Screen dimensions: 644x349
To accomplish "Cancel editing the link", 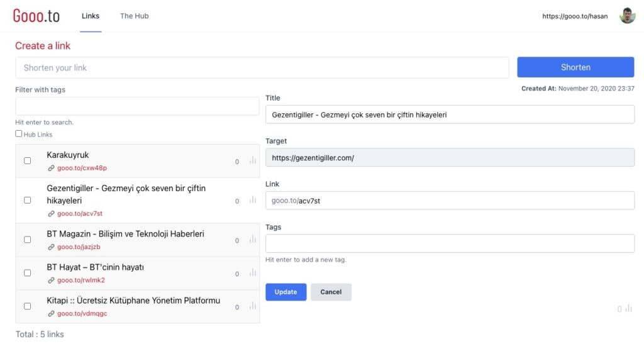I will (x=331, y=292).
